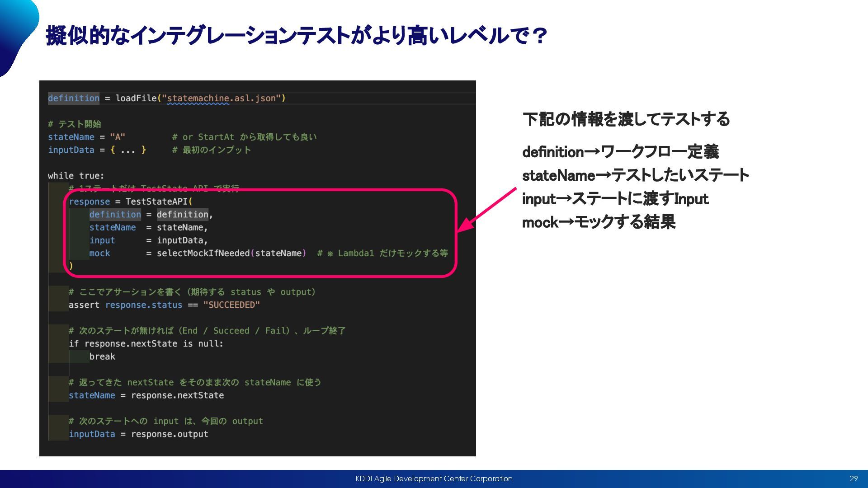The height and width of the screenshot is (488, 868).
Task: Click the '# テスト開始' comment line
Action: [75, 124]
